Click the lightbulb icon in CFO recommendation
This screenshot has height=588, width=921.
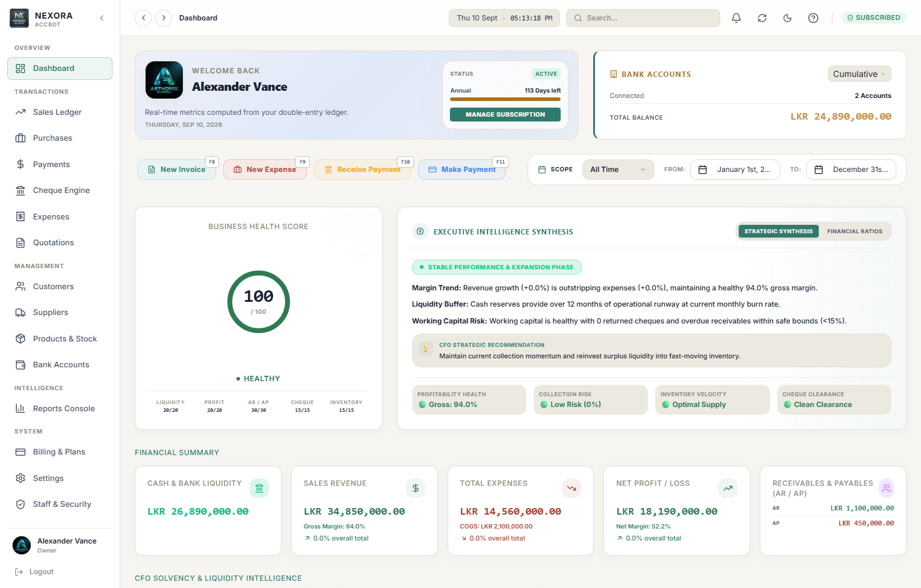[426, 349]
